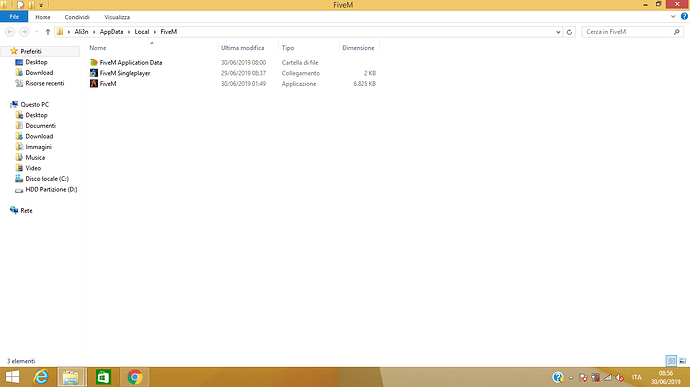Open recent locations dropdown arrow
690x387 pixels.
tap(37, 32)
